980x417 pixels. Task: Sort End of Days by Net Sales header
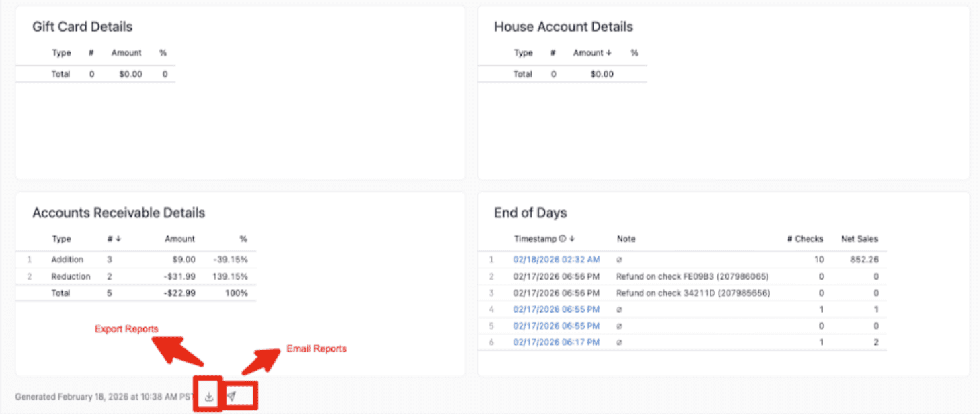(x=859, y=239)
